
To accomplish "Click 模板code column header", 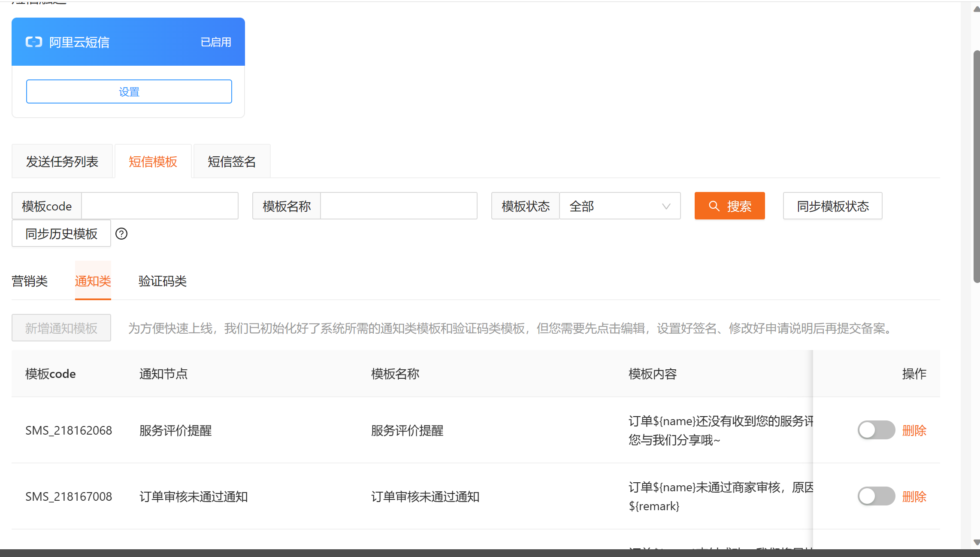I will point(51,374).
